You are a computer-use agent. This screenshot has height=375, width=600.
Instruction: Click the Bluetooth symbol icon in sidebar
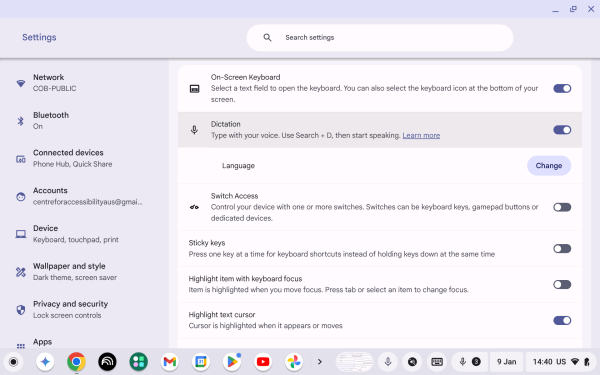[x=21, y=121]
